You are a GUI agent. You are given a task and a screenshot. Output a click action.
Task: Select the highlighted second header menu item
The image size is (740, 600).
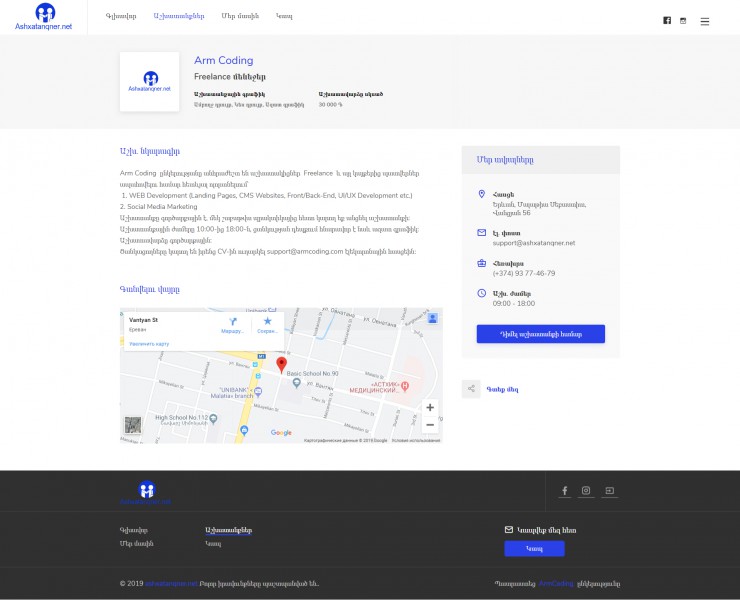coord(179,16)
